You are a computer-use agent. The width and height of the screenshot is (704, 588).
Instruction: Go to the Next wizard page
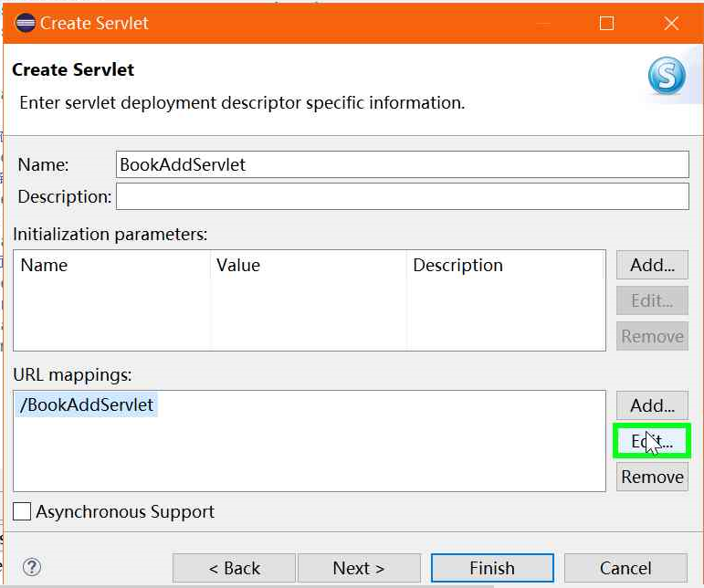pyautogui.click(x=359, y=568)
